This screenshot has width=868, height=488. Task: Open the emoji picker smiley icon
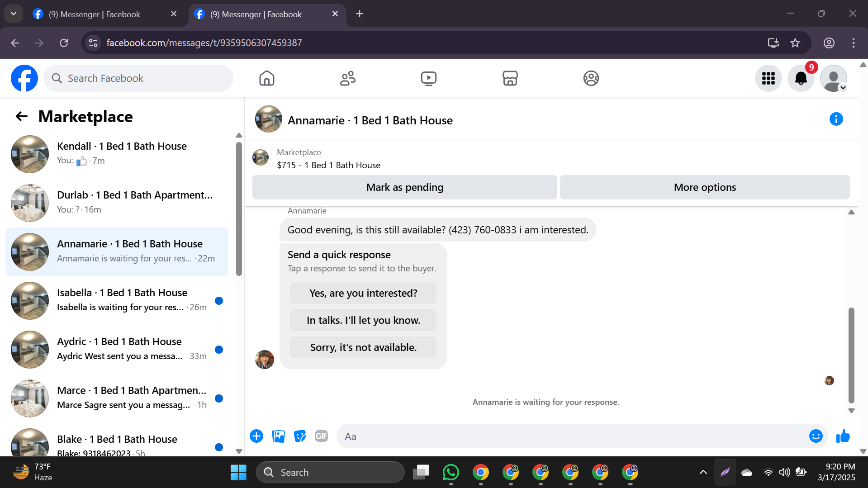pyautogui.click(x=816, y=436)
